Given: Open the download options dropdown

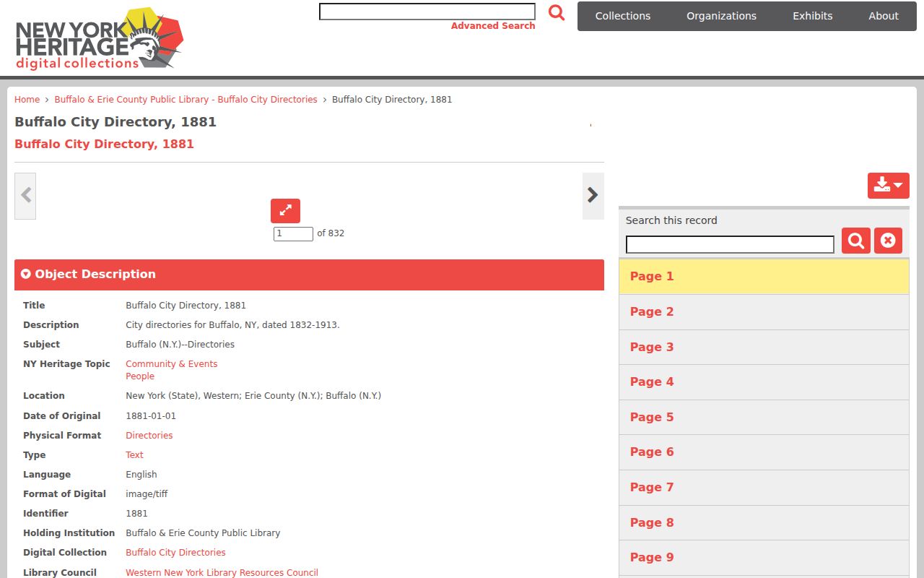Looking at the screenshot, I should point(888,186).
